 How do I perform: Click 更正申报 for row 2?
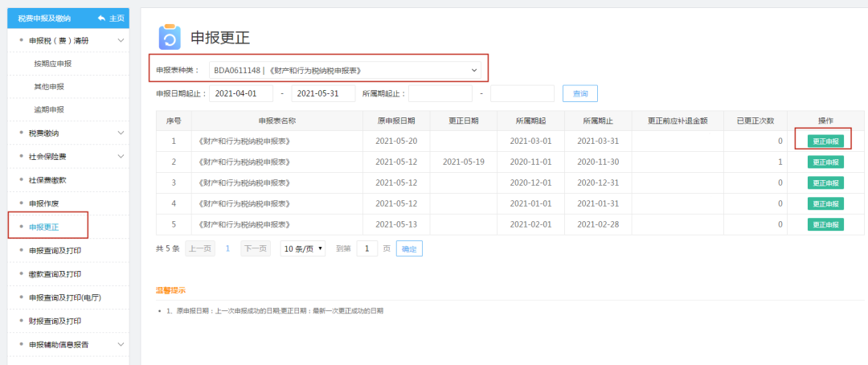(x=825, y=162)
